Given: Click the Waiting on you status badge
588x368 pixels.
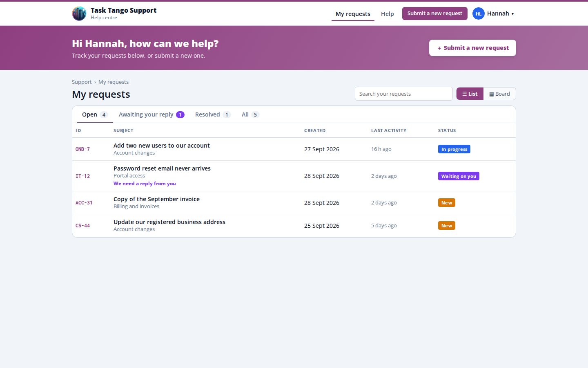Looking at the screenshot, I should point(459,176).
